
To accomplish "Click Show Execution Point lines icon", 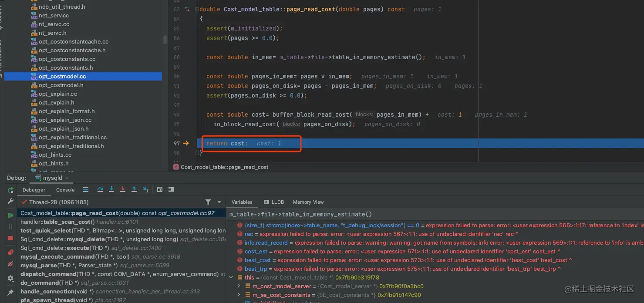I will tap(86, 190).
